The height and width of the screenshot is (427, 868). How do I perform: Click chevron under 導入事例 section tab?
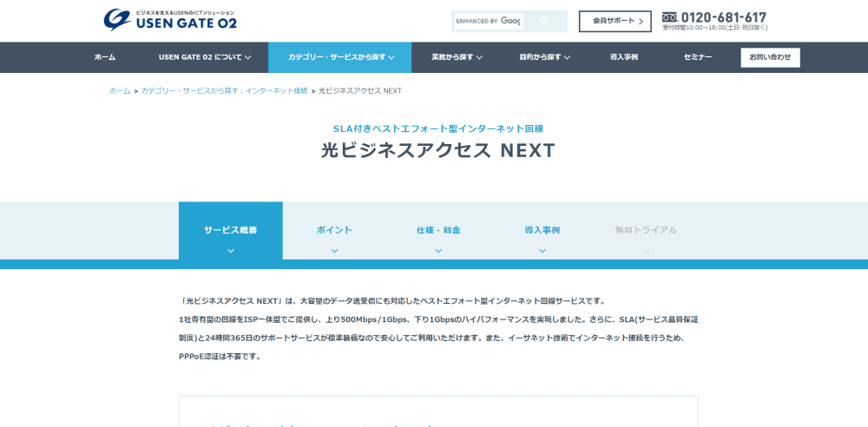coord(542,251)
